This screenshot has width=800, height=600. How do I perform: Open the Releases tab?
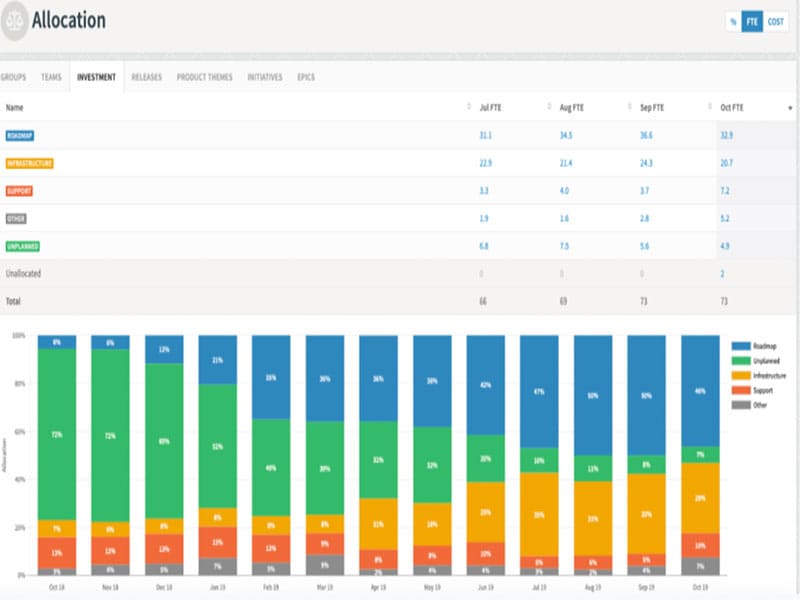tap(146, 77)
